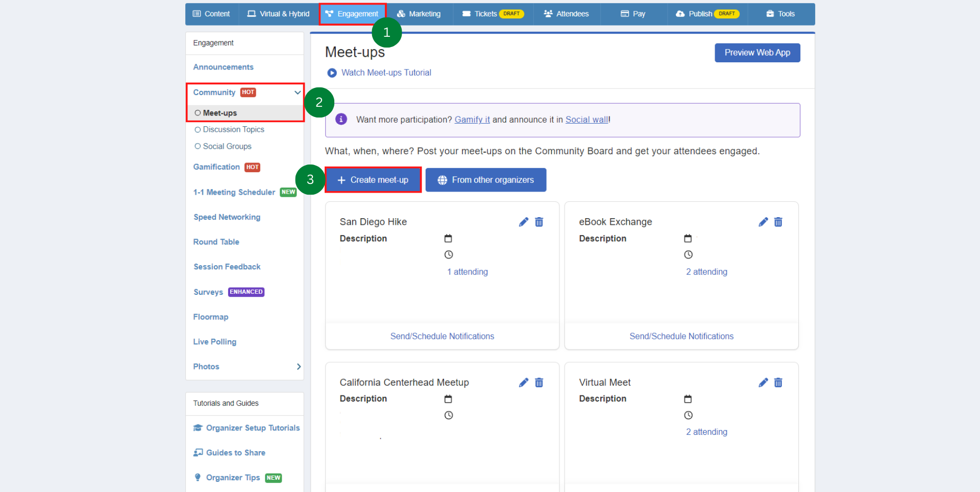Edit the Virtual Meet card
Viewport: 980px width, 492px height.
pyautogui.click(x=763, y=383)
